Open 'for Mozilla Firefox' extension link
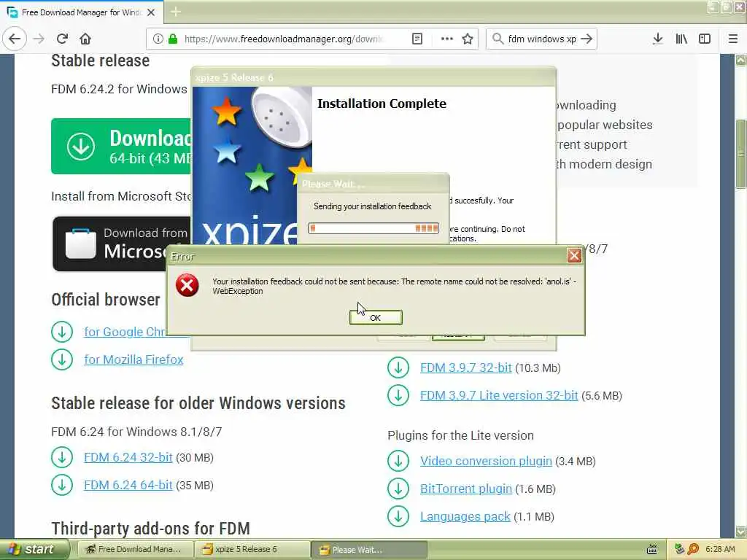This screenshot has height=560, width=747. [133, 359]
